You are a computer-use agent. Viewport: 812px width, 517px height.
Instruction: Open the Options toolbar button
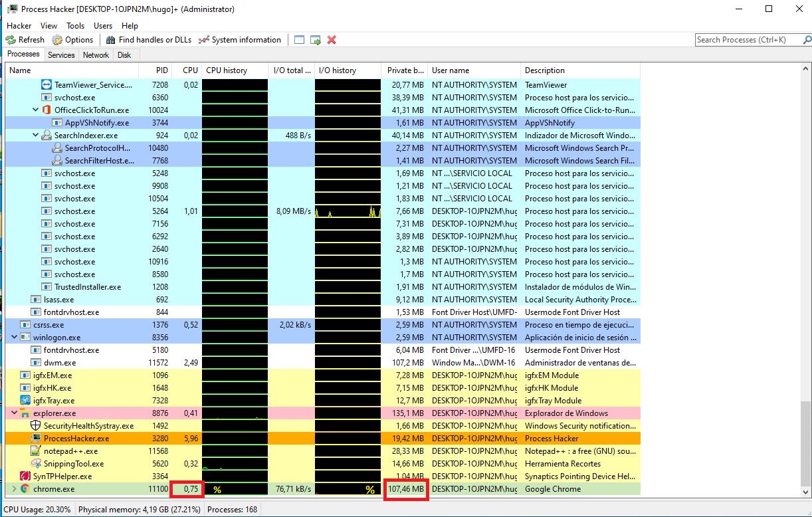pos(72,40)
